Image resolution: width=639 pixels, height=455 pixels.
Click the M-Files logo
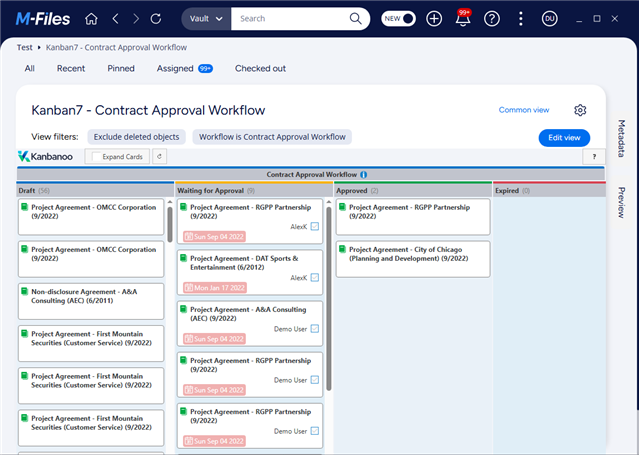(x=43, y=19)
